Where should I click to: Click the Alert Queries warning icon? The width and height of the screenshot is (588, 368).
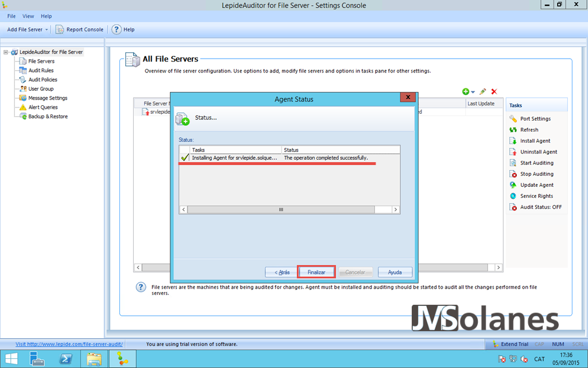click(23, 108)
